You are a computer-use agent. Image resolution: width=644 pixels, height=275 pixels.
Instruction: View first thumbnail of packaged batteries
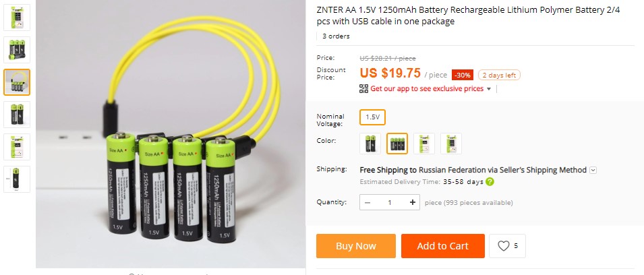point(17,18)
